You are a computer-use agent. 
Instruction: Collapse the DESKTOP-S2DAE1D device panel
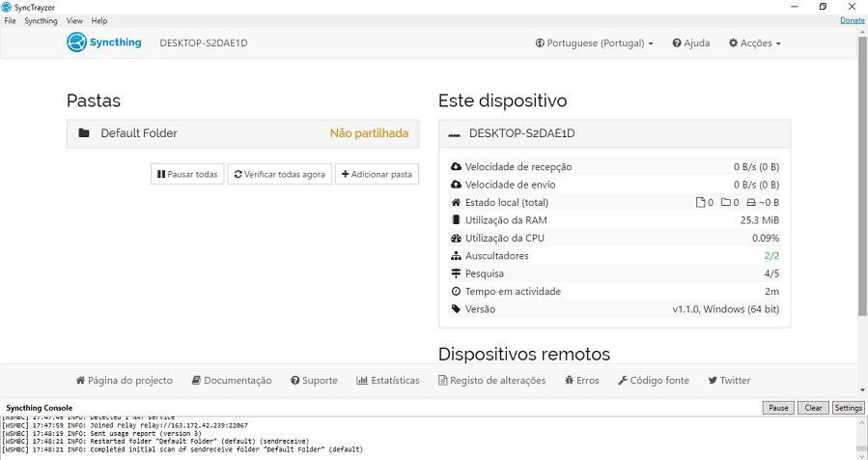[614, 133]
